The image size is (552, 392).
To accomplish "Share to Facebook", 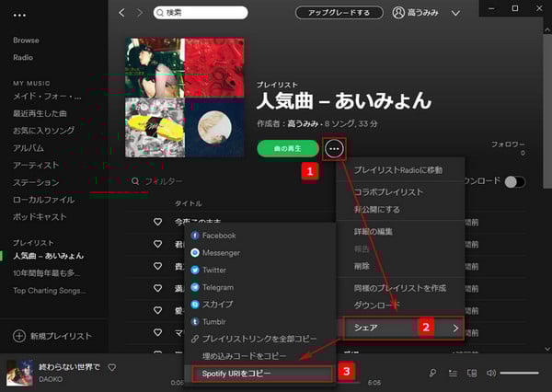I will tap(259, 236).
